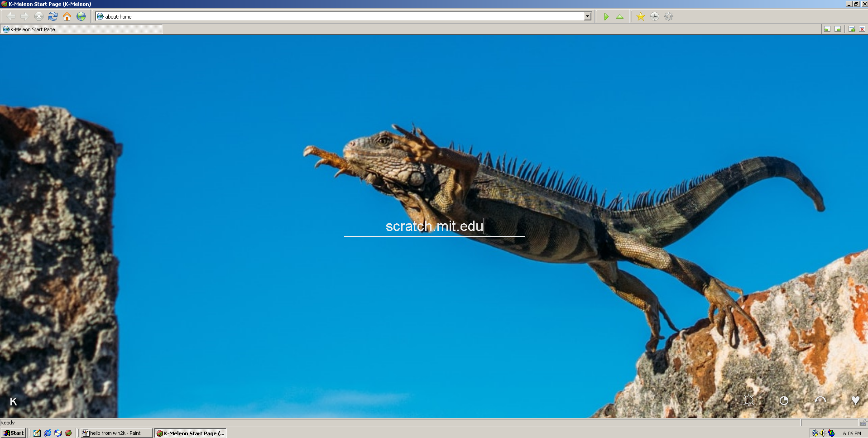The width and height of the screenshot is (868, 438).
Task: Go to the Home page icon
Action: (x=67, y=17)
